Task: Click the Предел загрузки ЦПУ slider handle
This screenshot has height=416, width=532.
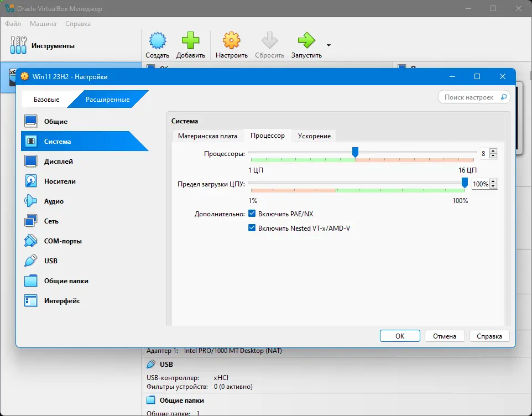Action: pyautogui.click(x=465, y=183)
